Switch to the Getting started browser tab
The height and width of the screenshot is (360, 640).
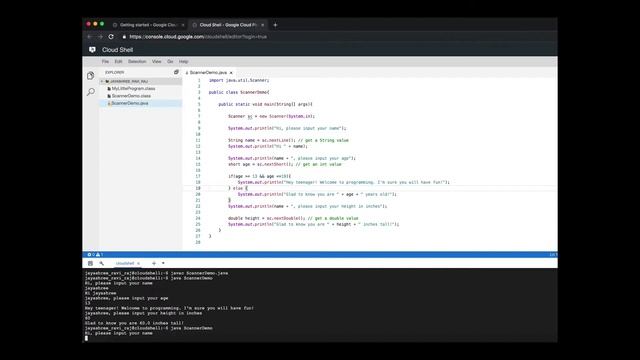tap(148, 25)
